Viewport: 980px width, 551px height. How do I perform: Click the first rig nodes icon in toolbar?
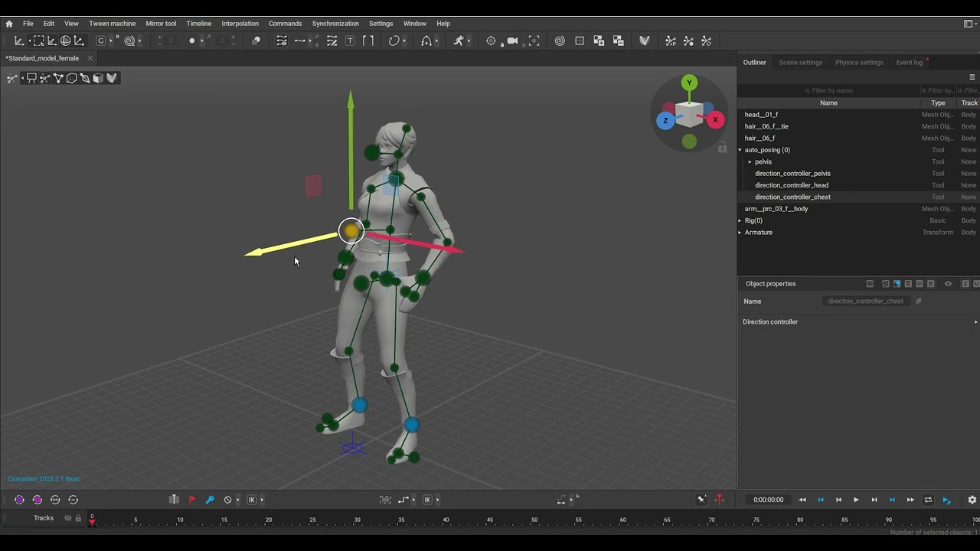tap(671, 41)
